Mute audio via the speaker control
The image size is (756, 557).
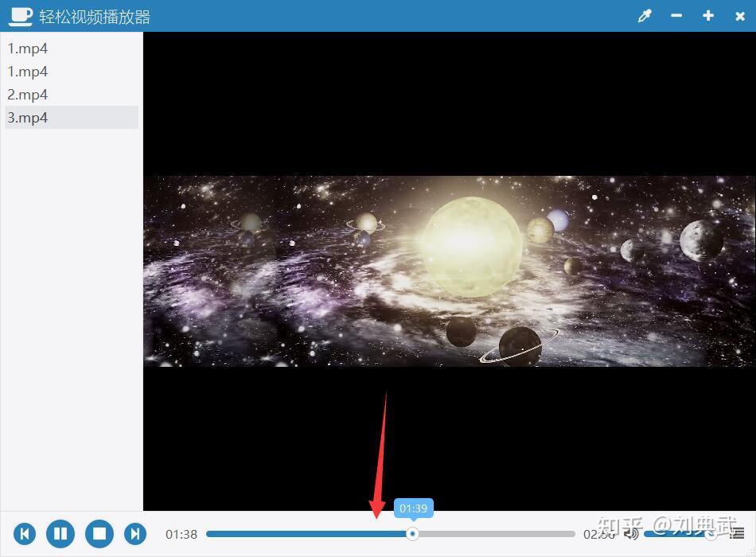coord(630,533)
